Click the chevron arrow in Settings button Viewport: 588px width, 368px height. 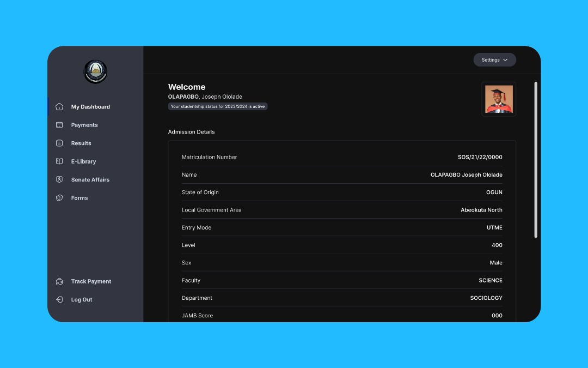click(x=505, y=60)
